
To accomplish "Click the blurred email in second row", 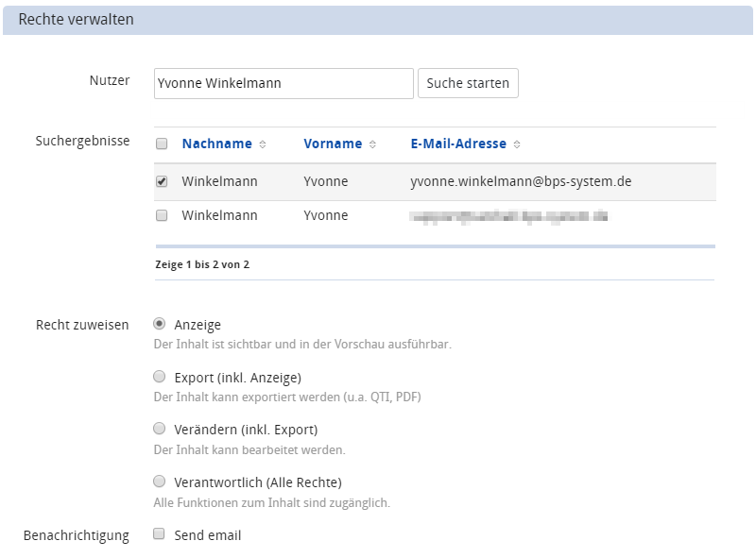I will click(x=507, y=216).
